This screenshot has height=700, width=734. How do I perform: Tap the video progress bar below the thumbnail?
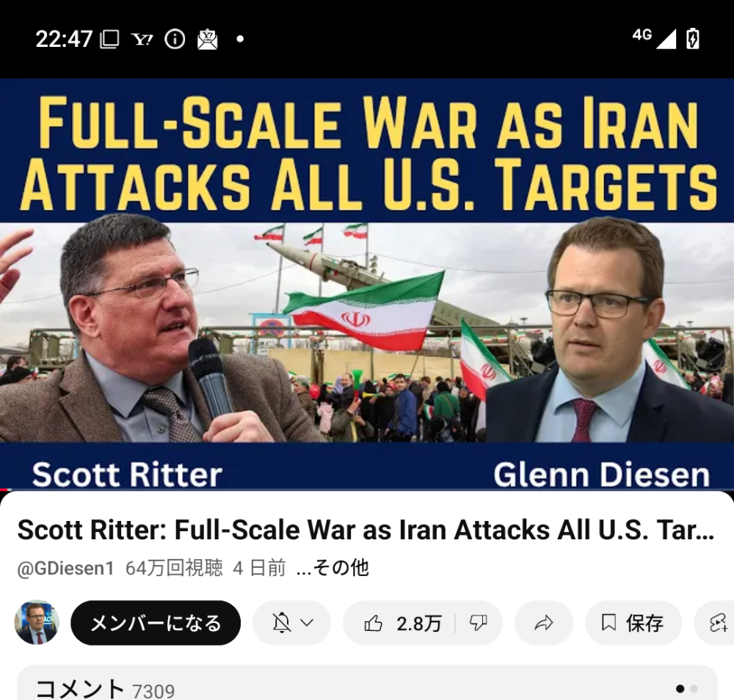367,490
